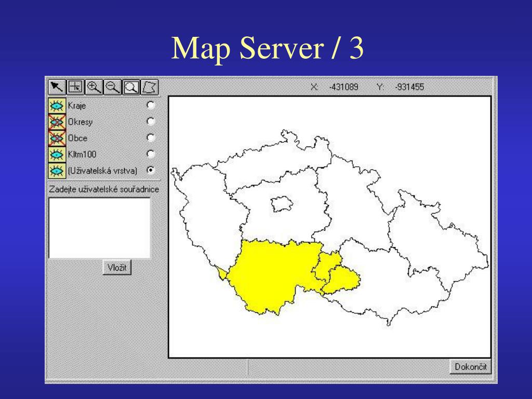Image resolution: width=532 pixels, height=399 pixels.
Task: Show the hidden Okresy layer
Action: tap(57, 122)
